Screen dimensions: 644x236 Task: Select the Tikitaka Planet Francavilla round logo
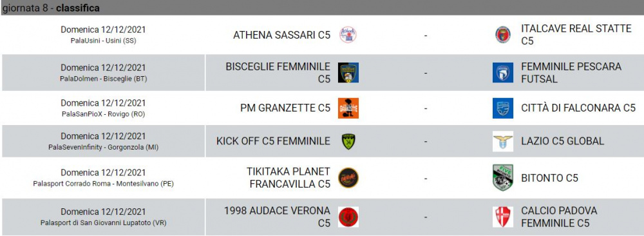(x=348, y=178)
